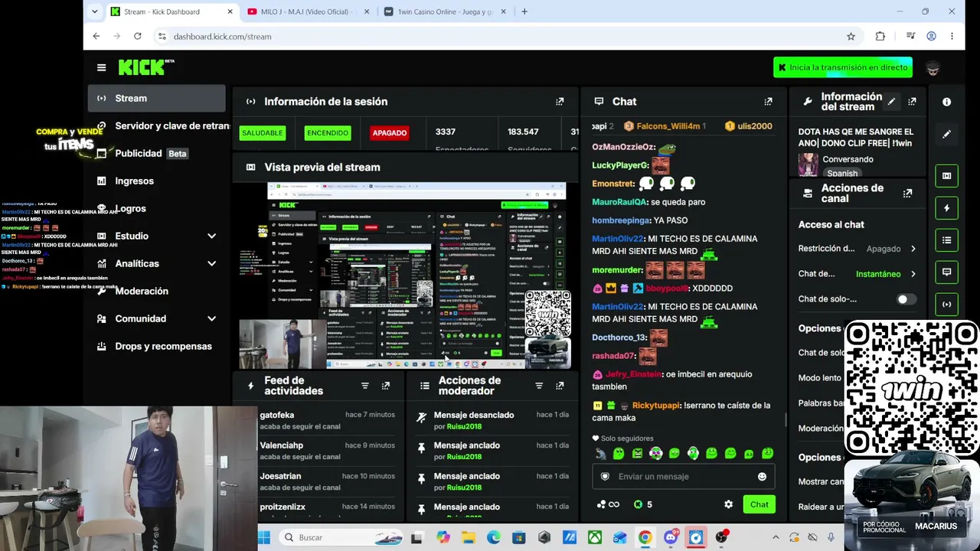Screen dimensions: 980x551
Task: Click gatofeka in activity feed
Action: 277,415
